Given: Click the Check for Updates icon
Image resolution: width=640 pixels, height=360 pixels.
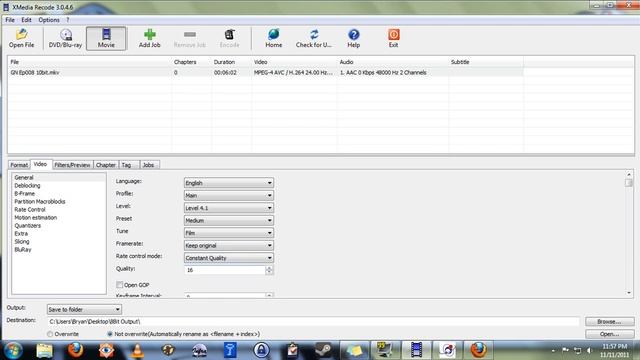Looking at the screenshot, I should (x=313, y=38).
